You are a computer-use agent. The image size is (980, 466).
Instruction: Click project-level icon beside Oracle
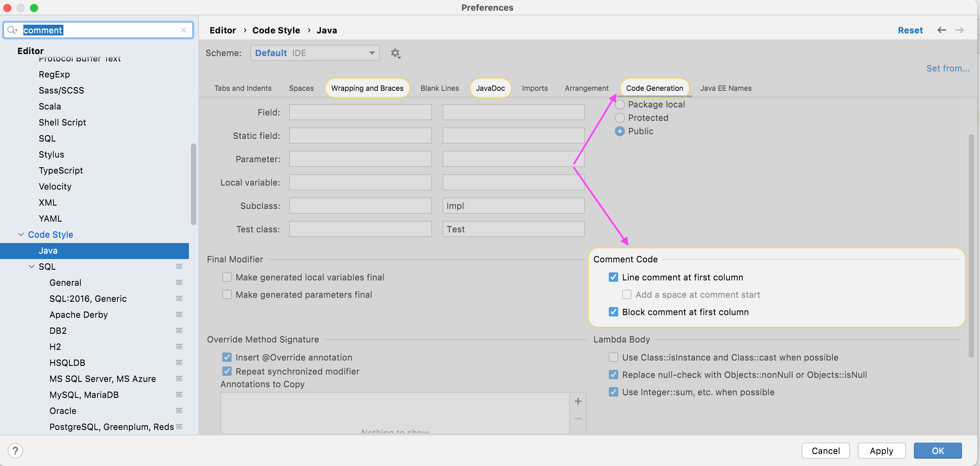(x=179, y=411)
